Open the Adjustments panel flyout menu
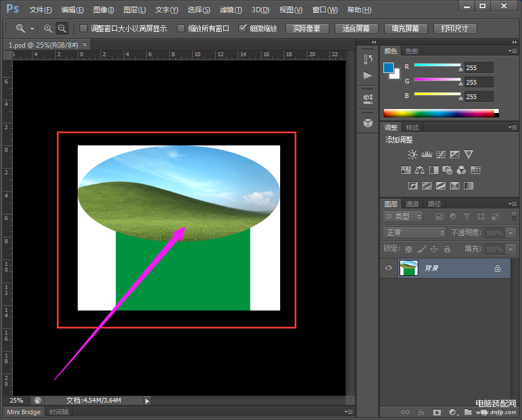 [x=513, y=127]
